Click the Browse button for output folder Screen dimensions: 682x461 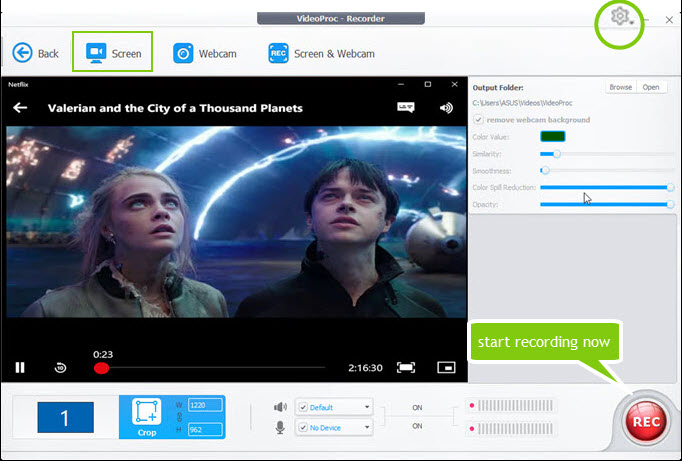pos(621,87)
